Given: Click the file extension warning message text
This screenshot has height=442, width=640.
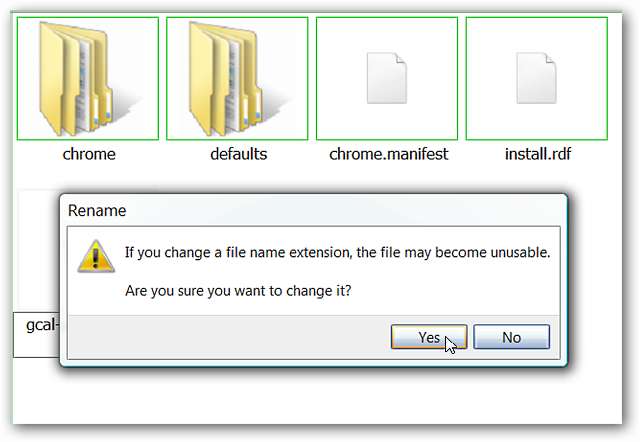Looking at the screenshot, I should (337, 252).
